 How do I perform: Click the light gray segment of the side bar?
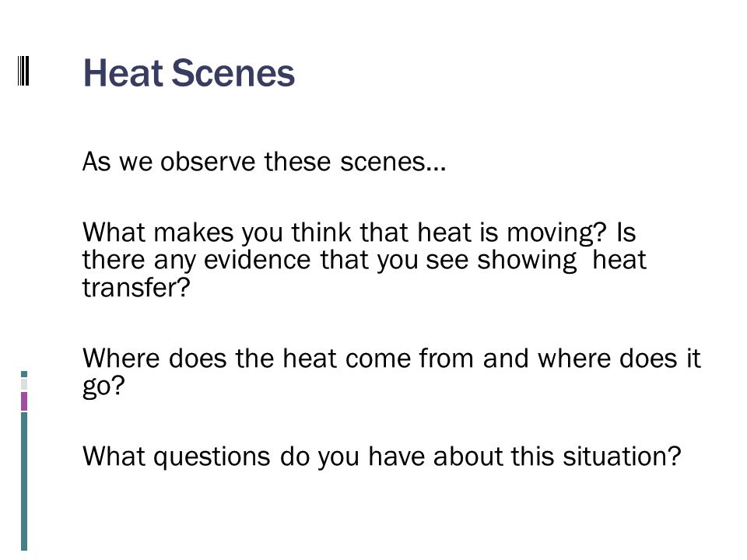(24, 383)
